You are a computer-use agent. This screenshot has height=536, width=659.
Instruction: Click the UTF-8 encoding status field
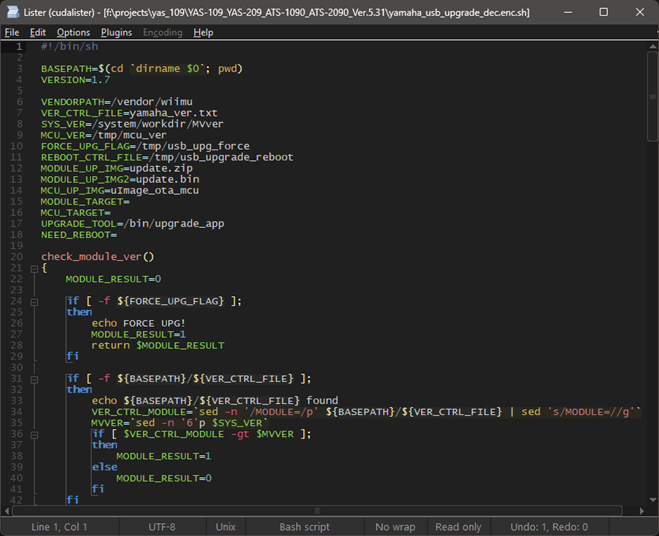pos(161,527)
